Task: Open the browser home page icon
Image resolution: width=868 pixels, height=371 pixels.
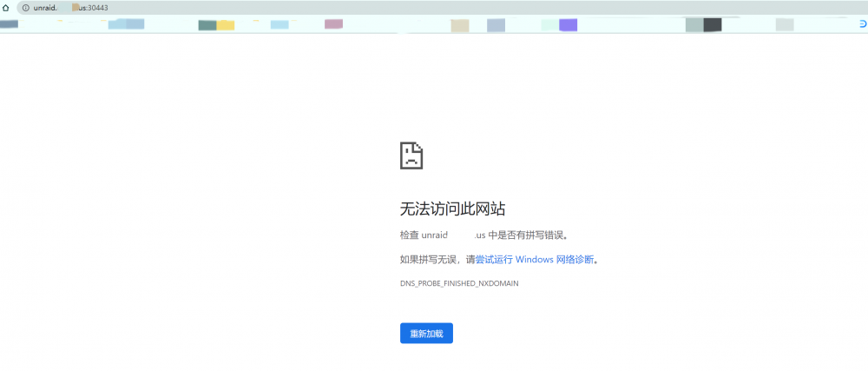Action: [x=5, y=8]
